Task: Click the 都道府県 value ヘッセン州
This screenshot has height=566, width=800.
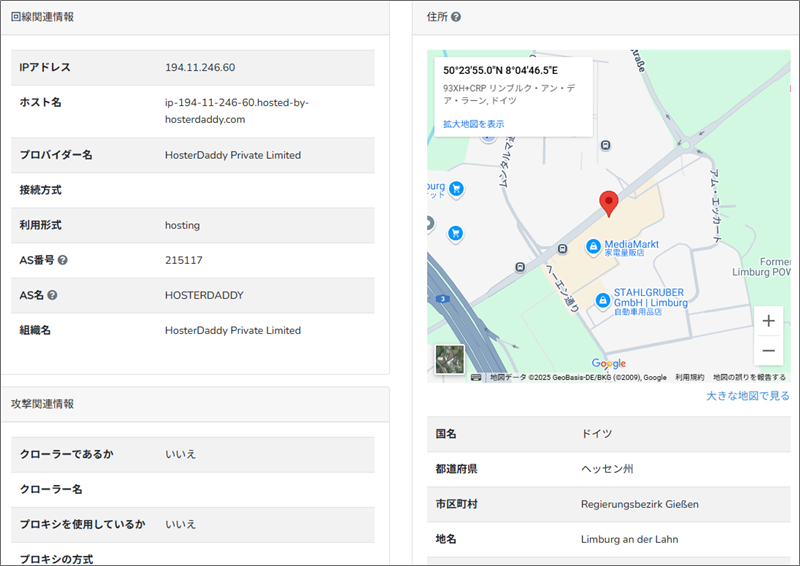Action: pyautogui.click(x=607, y=469)
